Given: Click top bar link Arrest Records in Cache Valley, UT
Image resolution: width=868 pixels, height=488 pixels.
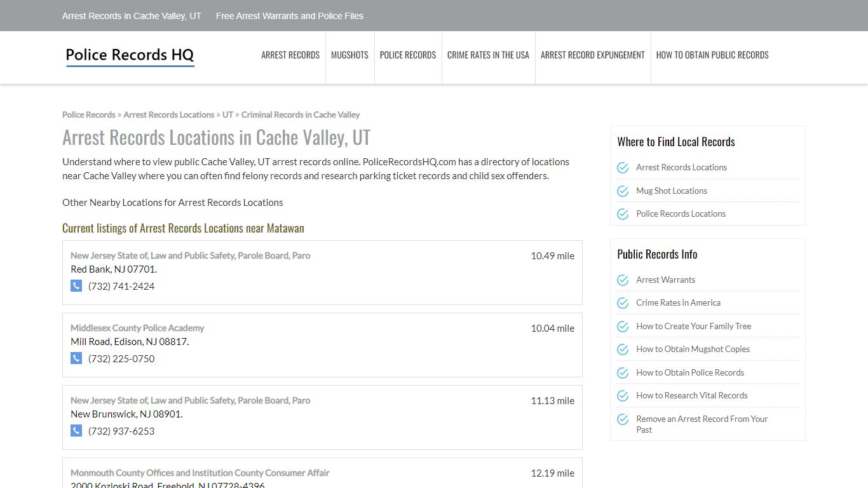Looking at the screenshot, I should 132,16.
